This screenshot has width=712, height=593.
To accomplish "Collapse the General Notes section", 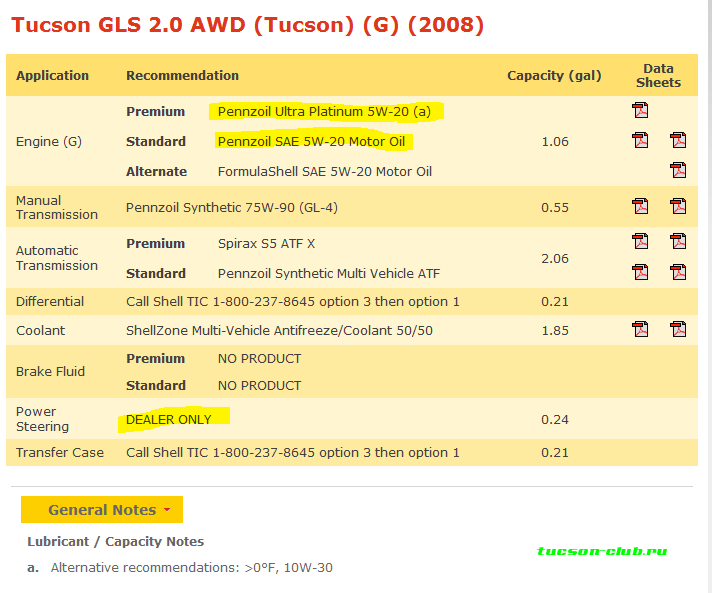I will (102, 509).
